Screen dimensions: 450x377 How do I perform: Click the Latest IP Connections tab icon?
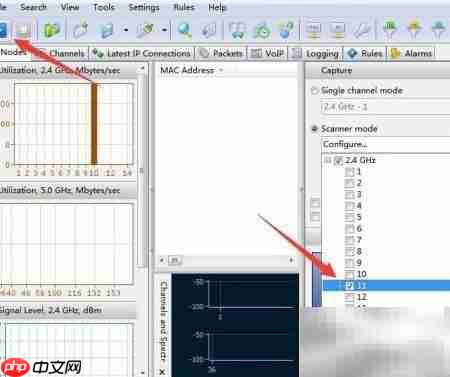coord(98,53)
